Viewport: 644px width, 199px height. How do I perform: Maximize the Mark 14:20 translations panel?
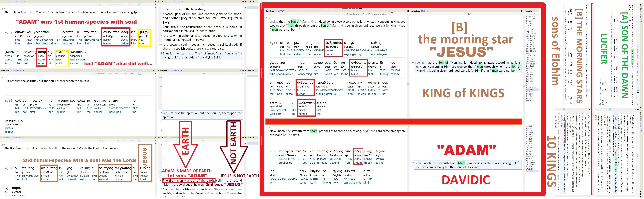(522, 11)
